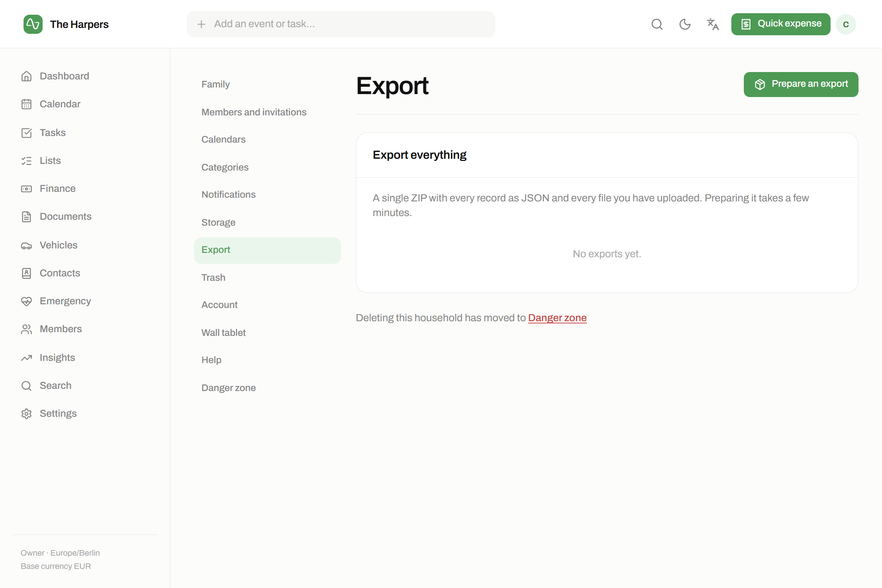Open the Trash settings section
This screenshot has width=882, height=588.
pos(268,277)
